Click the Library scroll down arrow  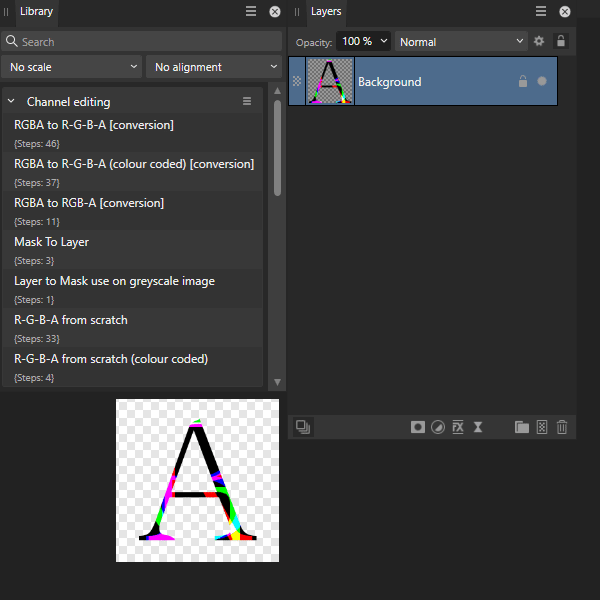pos(277,382)
